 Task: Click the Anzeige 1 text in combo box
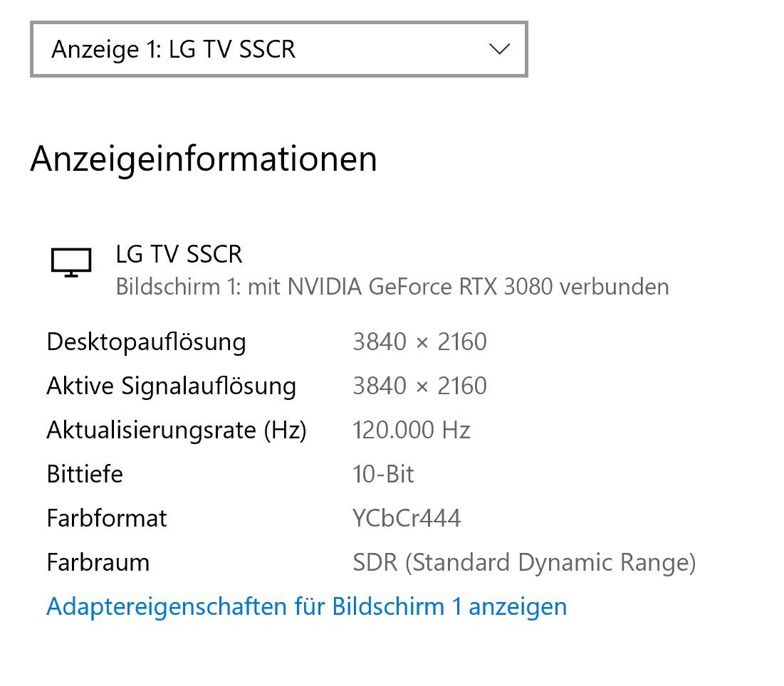point(106,50)
